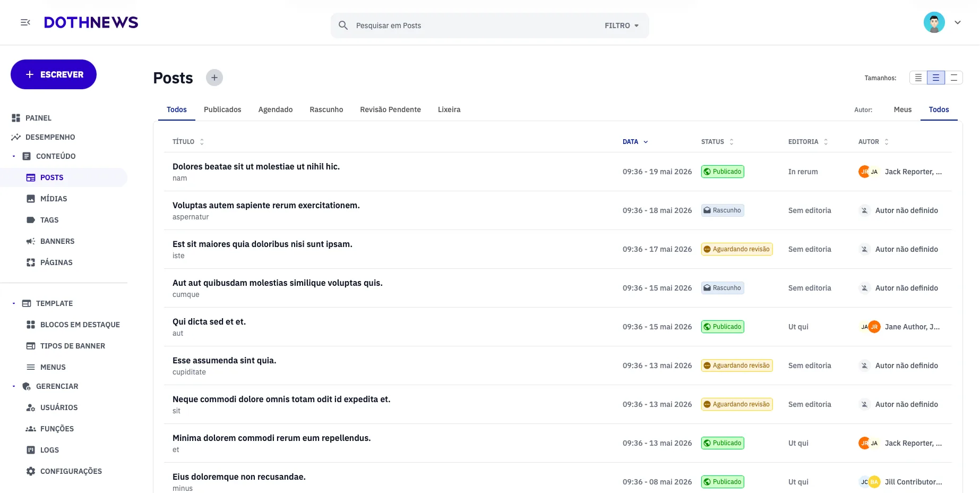Switch to the Publicados tab
Viewport: 980px width, 493px height.
222,109
